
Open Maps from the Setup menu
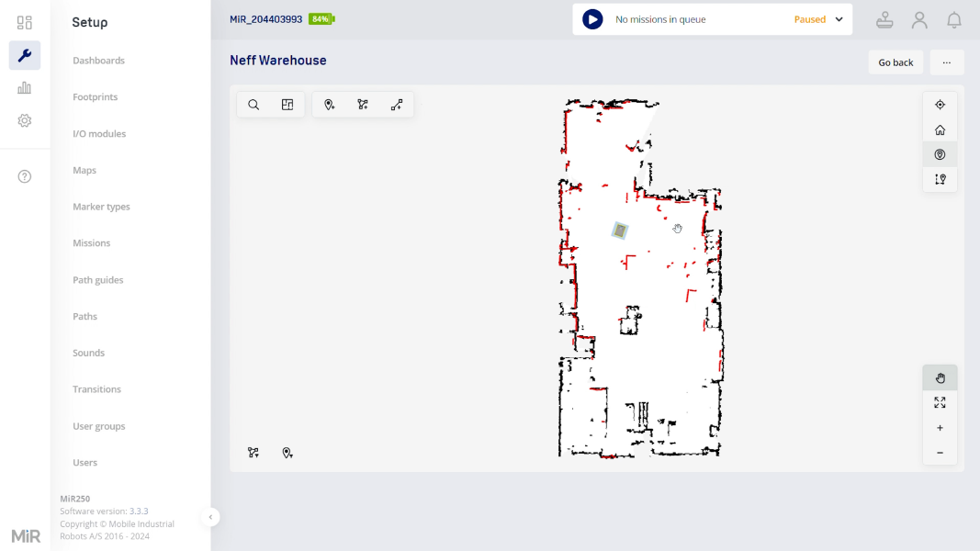pyautogui.click(x=84, y=170)
